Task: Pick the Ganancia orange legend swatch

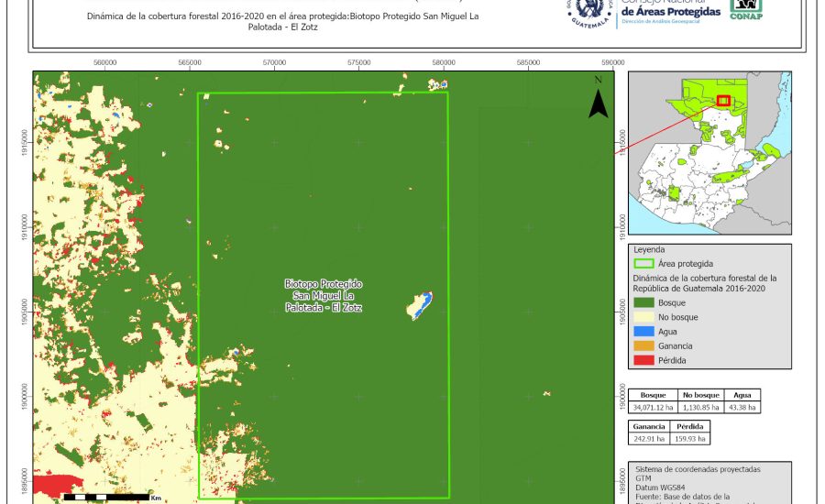Action: 644,346
